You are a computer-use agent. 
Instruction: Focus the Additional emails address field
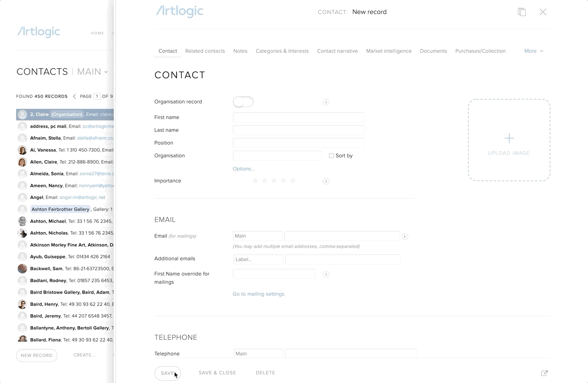tap(343, 259)
